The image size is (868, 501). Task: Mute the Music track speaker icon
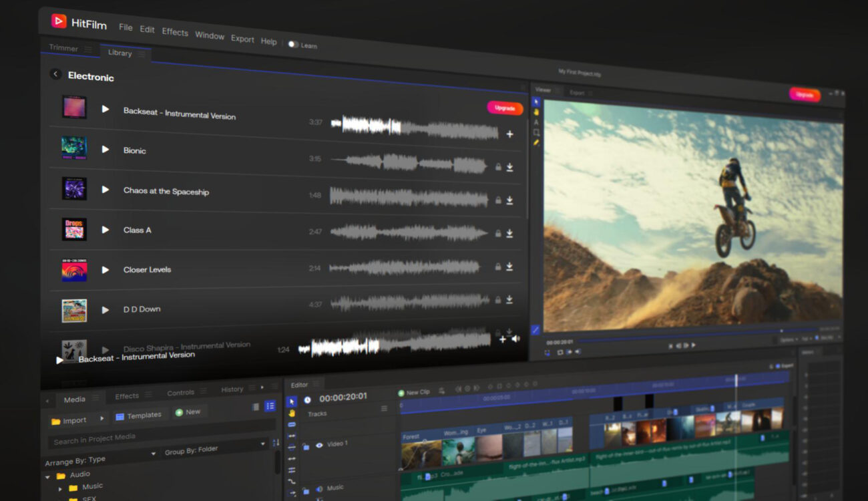pos(318,489)
